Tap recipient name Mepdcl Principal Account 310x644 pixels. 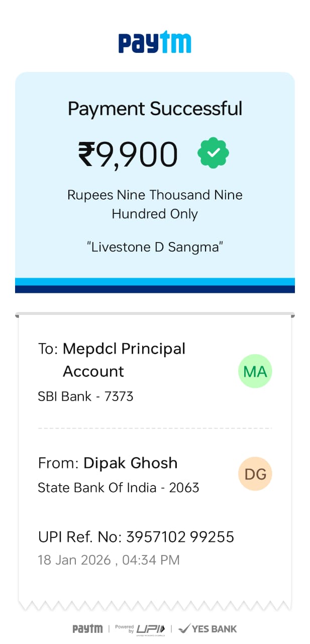124,360
